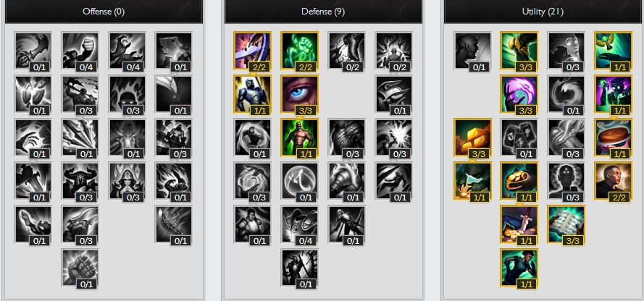Click the armored knight Unyielding mastery

point(253,94)
